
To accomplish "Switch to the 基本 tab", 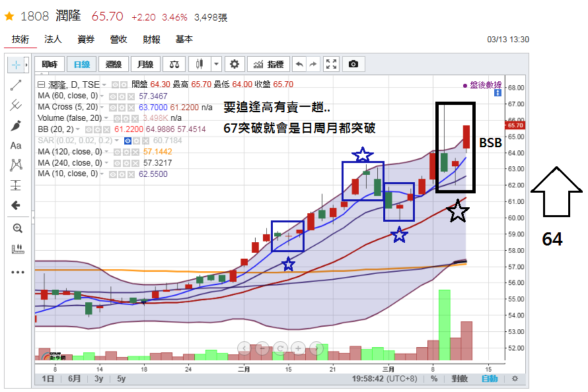I will [x=184, y=39].
